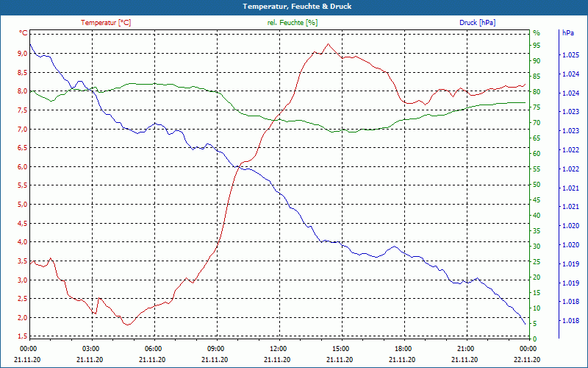Click the 45 humidity axis value

[x=537, y=199]
